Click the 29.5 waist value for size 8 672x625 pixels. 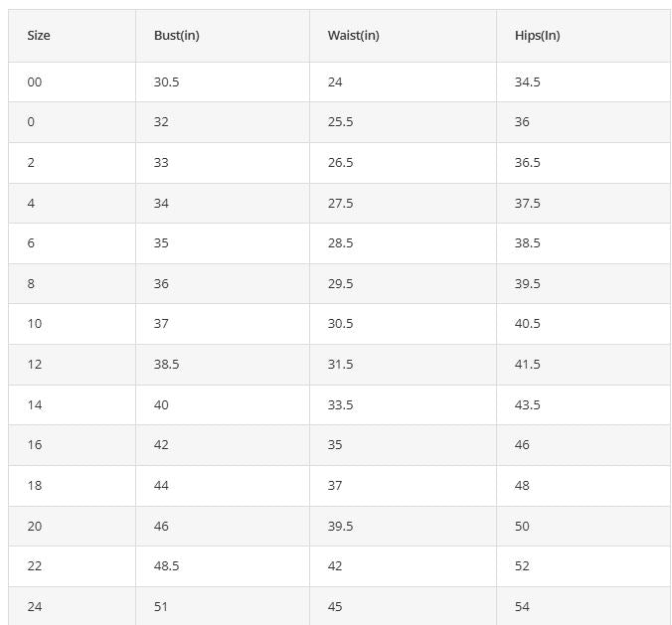[x=340, y=284]
